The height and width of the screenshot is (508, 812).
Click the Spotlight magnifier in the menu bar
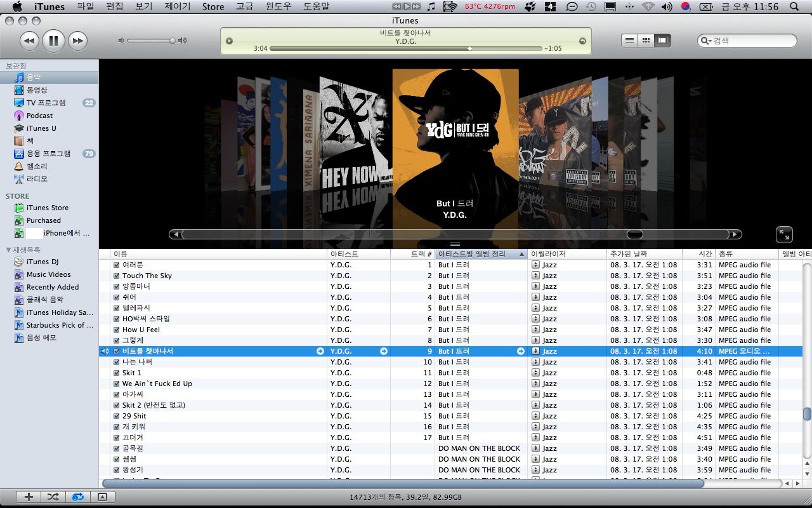pyautogui.click(x=795, y=6)
